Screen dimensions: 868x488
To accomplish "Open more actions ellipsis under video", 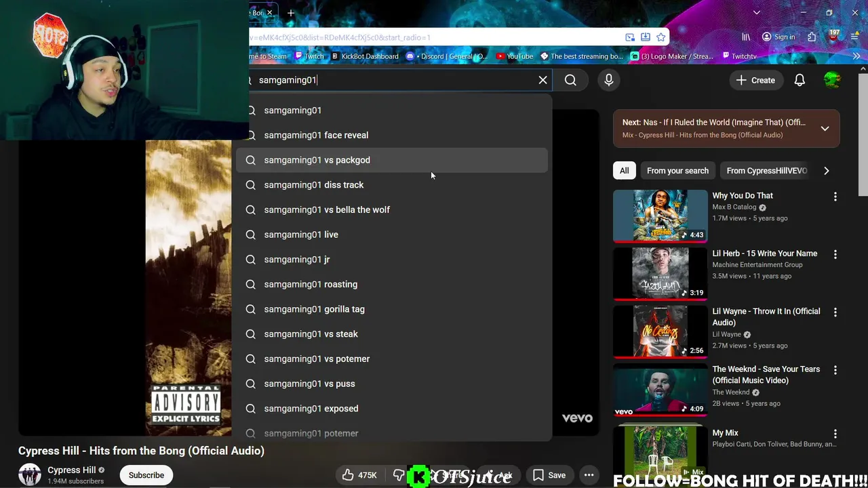I will [589, 475].
